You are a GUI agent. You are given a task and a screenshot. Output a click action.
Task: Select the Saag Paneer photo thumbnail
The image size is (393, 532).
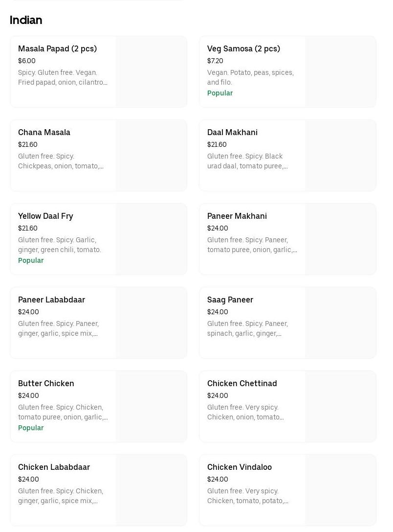[340, 323]
